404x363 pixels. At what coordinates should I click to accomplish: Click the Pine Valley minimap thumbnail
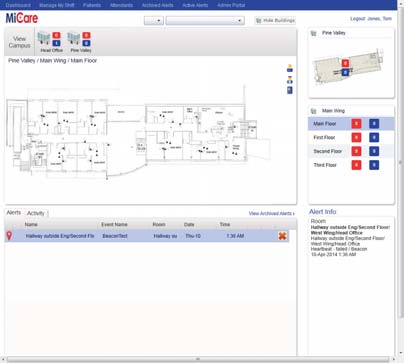pyautogui.click(x=349, y=68)
